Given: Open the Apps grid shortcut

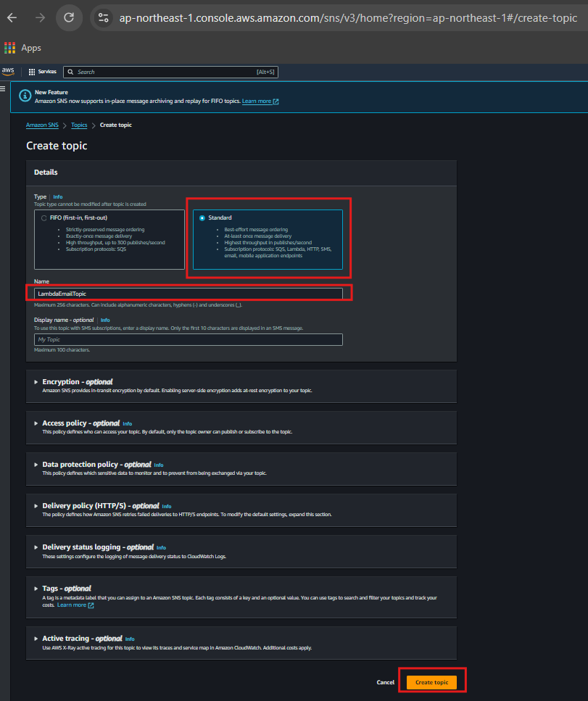Looking at the screenshot, I should point(9,48).
